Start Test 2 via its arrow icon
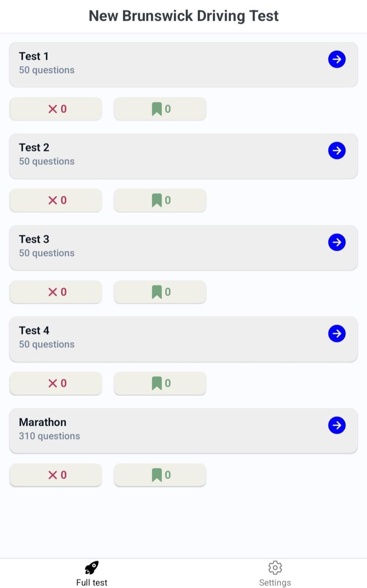This screenshot has height=588, width=367. [337, 150]
